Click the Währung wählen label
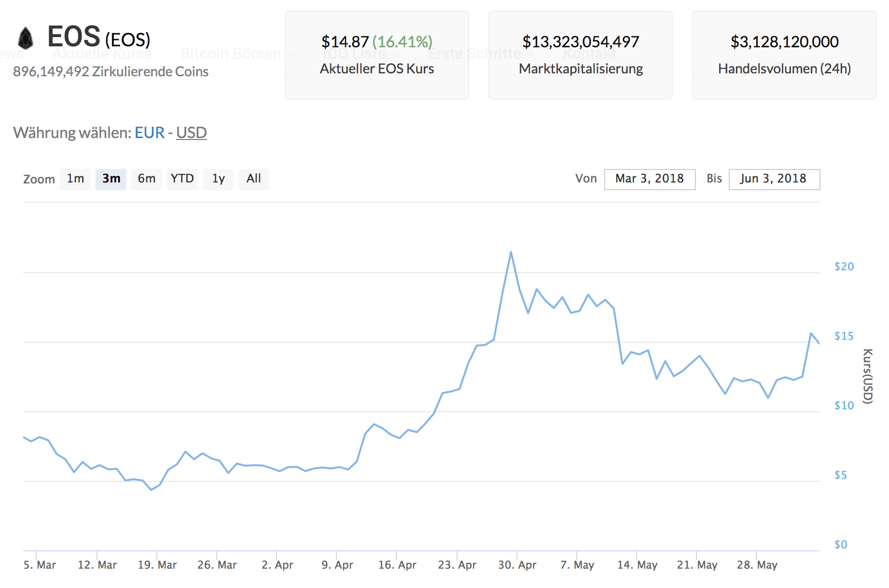Image resolution: width=889 pixels, height=588 pixels. (x=72, y=132)
